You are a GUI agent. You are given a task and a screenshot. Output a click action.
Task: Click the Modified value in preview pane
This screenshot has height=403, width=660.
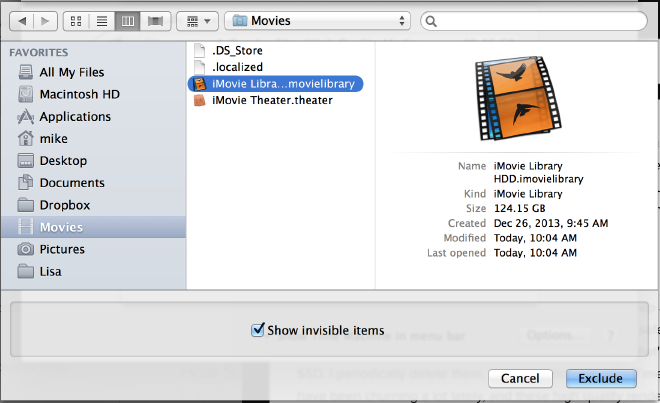[535, 238]
